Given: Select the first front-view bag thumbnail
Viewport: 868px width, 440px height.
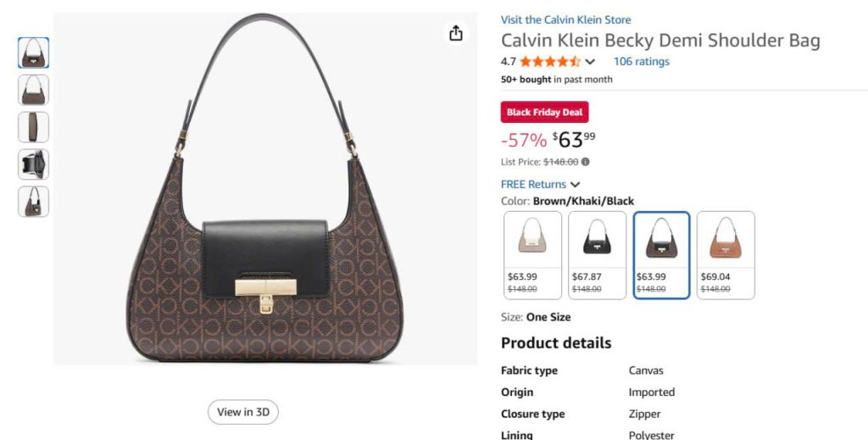Looking at the screenshot, I should (34, 53).
